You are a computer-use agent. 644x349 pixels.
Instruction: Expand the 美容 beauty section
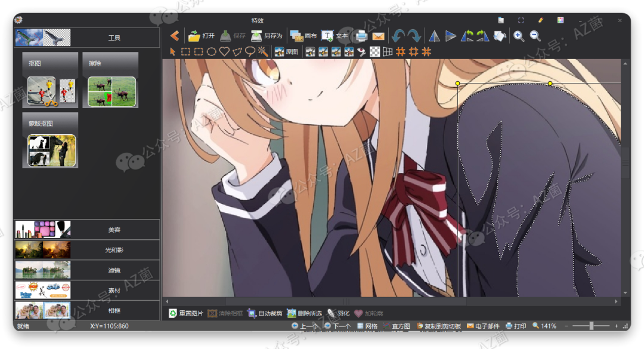pyautogui.click(x=86, y=230)
